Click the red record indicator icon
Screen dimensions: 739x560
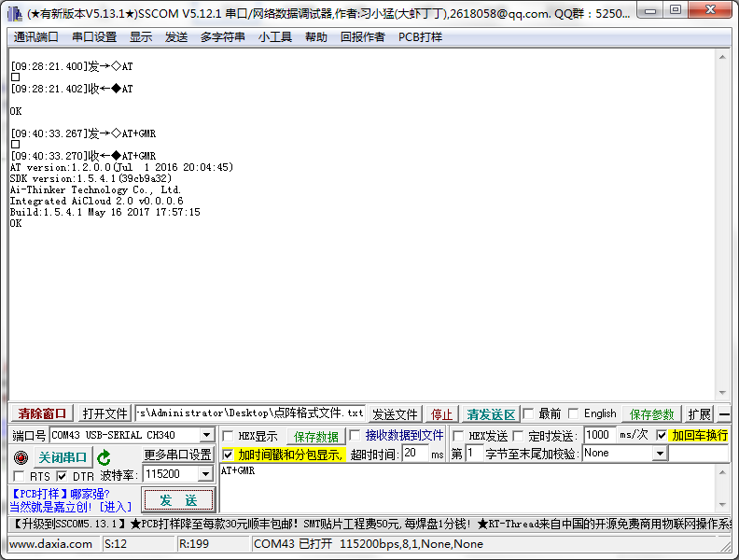click(x=21, y=457)
